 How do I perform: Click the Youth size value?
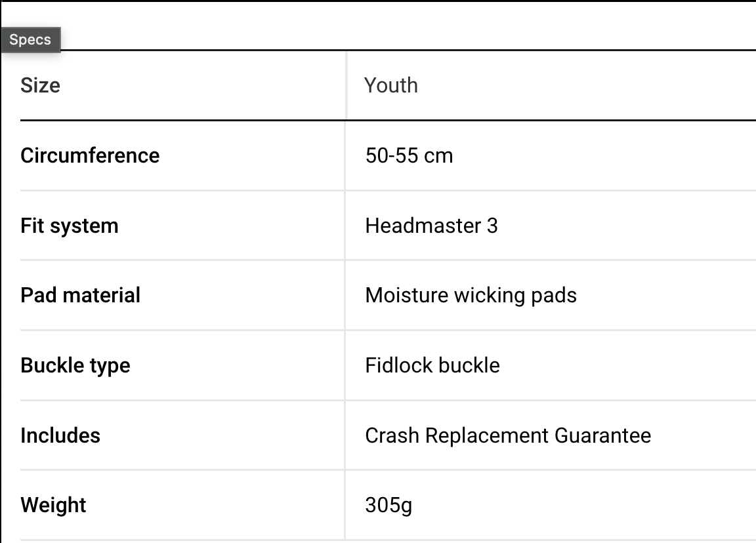(x=391, y=85)
